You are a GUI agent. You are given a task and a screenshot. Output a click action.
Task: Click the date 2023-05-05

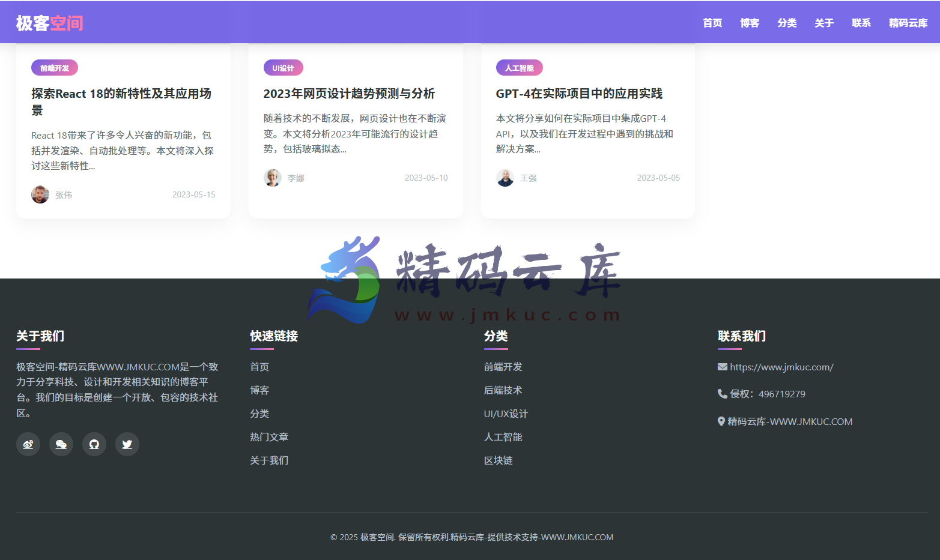click(x=658, y=178)
